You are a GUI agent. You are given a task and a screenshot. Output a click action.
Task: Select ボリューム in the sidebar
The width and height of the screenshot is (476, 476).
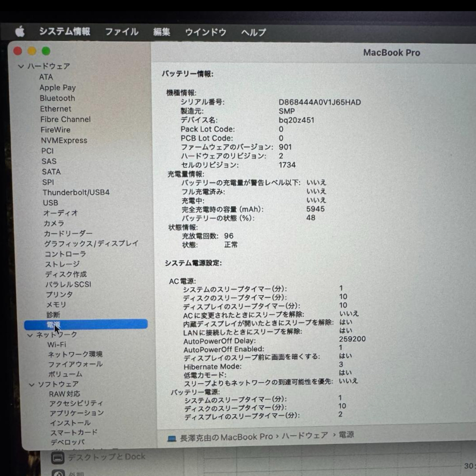coord(65,374)
